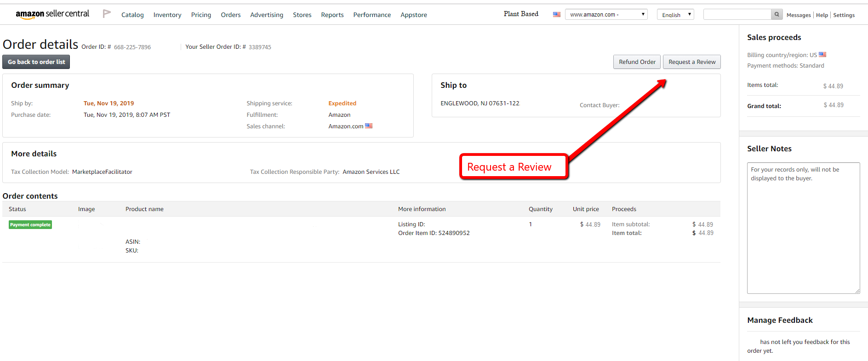The image size is (868, 361).
Task: Click the ASIN label in order contents
Action: [133, 242]
